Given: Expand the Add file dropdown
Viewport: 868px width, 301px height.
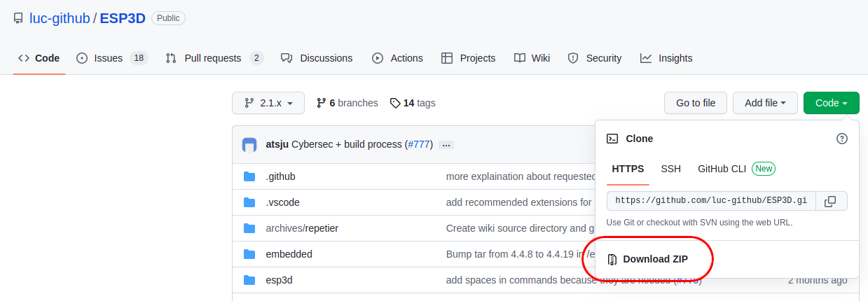Looking at the screenshot, I should pyautogui.click(x=765, y=103).
